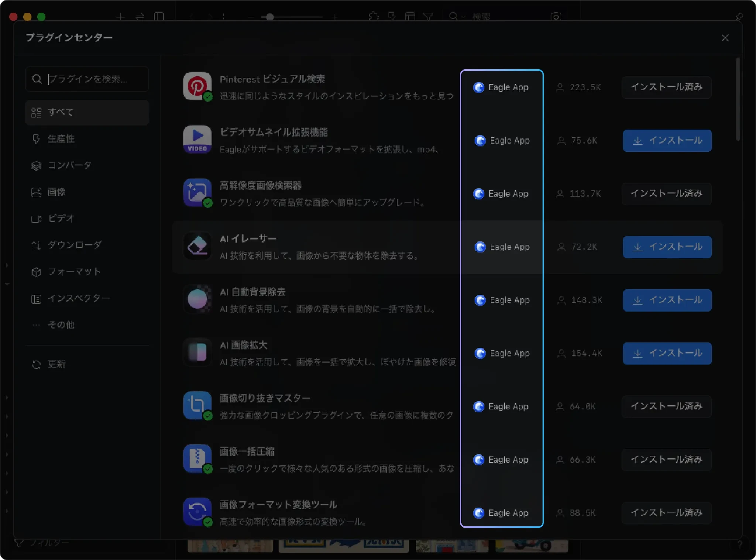Viewport: 756px width, 560px height.
Task: Click Eagle App author in AI 画像拡大 row
Action: [x=502, y=353]
